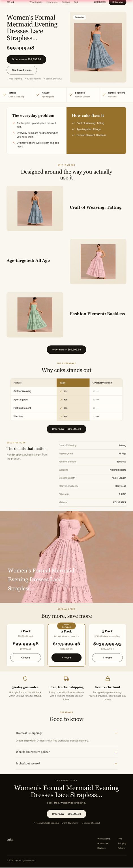Click the padlock icon above Secure checkout
Image resolution: width=133 pixels, height=868 pixels.
(x=108, y=678)
